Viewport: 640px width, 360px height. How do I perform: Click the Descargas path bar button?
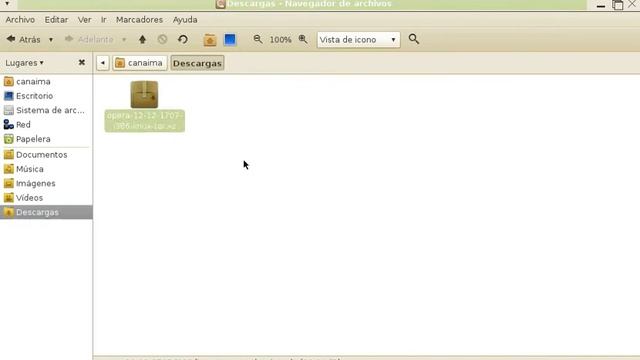(197, 63)
